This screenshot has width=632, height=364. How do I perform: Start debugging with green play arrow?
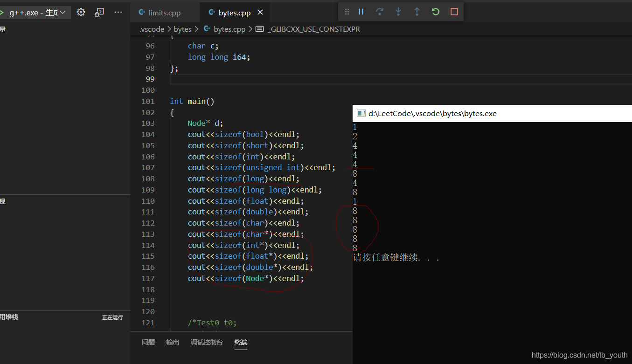pyautogui.click(x=2, y=13)
